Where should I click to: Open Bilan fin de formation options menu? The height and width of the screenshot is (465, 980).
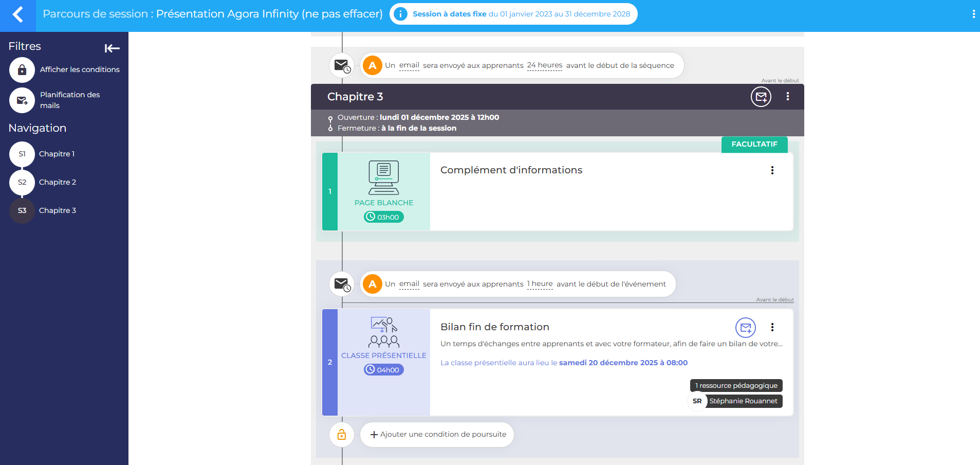[772, 327]
